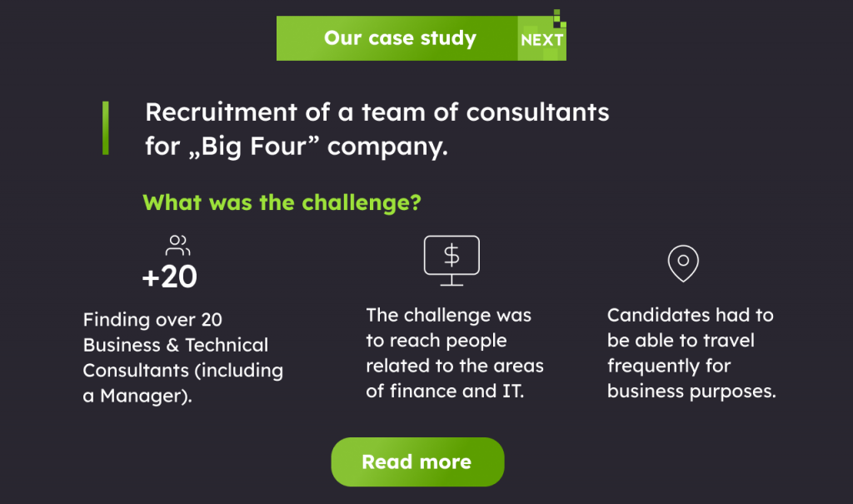Click the location pin icon

point(683,263)
